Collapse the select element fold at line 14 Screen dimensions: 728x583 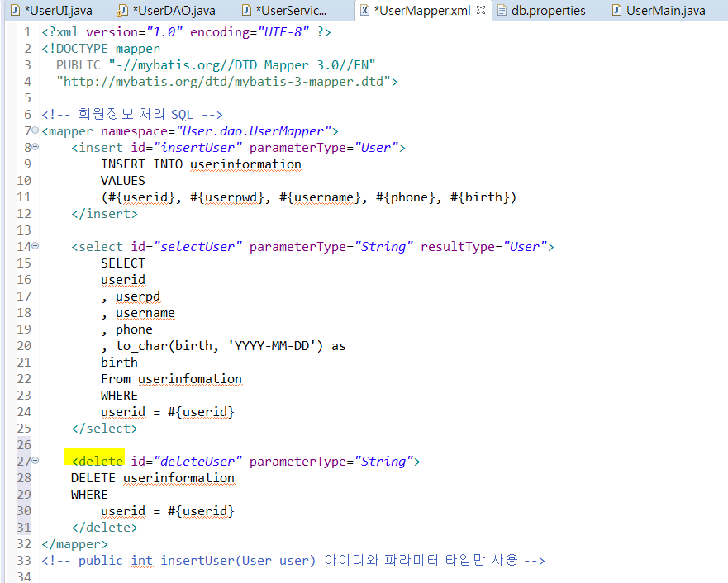pos(36,246)
